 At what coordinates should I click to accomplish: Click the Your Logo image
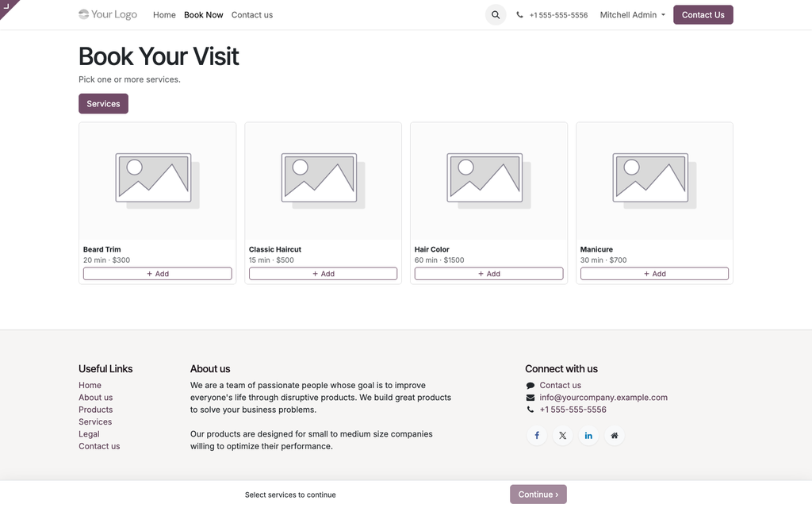pos(108,14)
